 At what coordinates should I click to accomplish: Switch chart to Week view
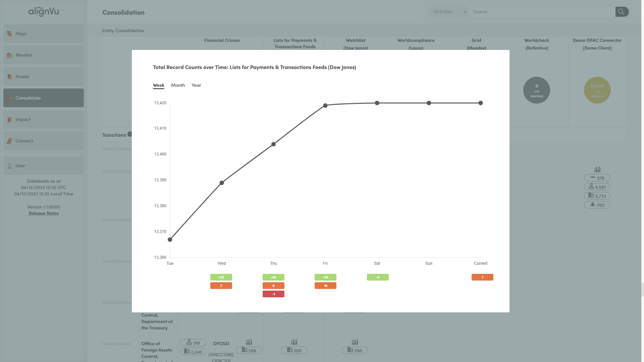pos(159,85)
